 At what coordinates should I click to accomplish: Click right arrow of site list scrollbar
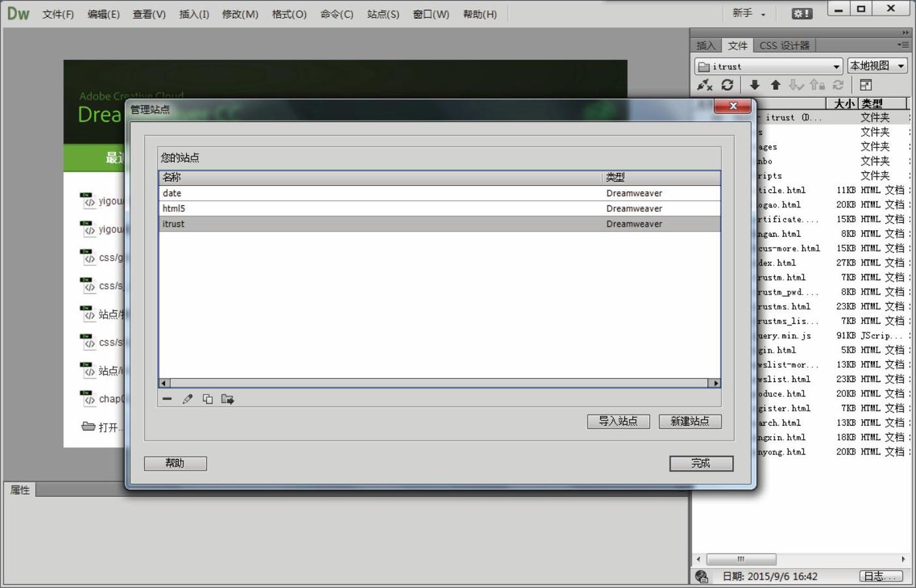[x=715, y=383]
